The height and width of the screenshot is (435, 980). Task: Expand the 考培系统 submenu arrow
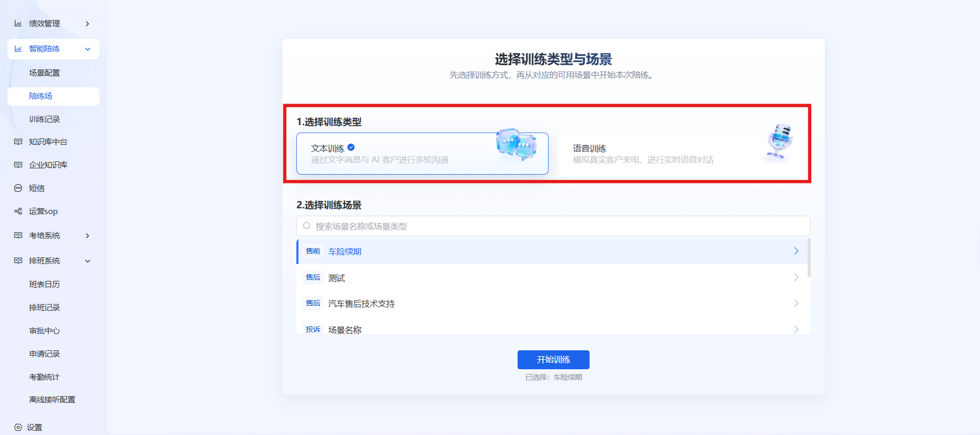coord(87,236)
